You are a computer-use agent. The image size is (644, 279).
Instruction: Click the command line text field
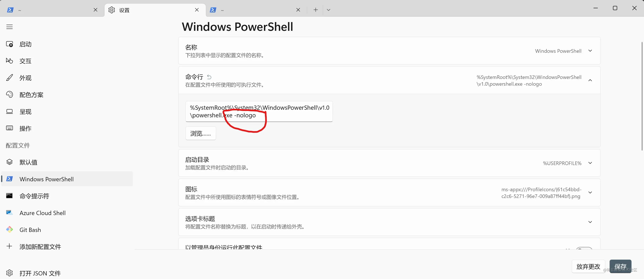pos(259,111)
